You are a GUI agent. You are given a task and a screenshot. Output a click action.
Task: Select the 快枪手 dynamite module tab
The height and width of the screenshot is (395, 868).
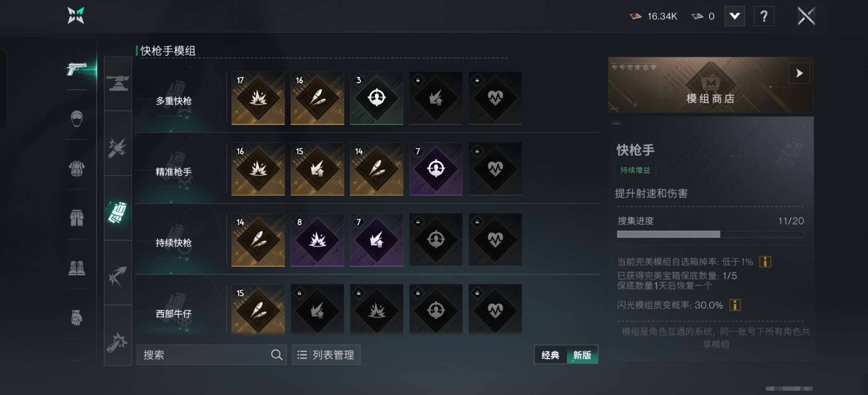click(x=118, y=212)
